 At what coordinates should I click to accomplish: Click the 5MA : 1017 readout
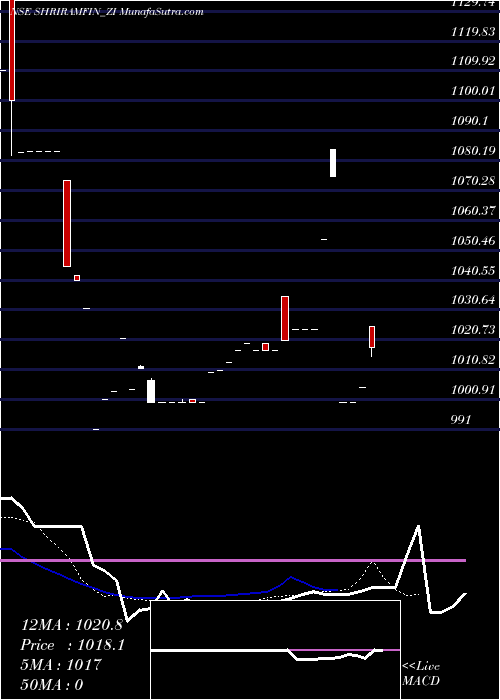[61, 664]
